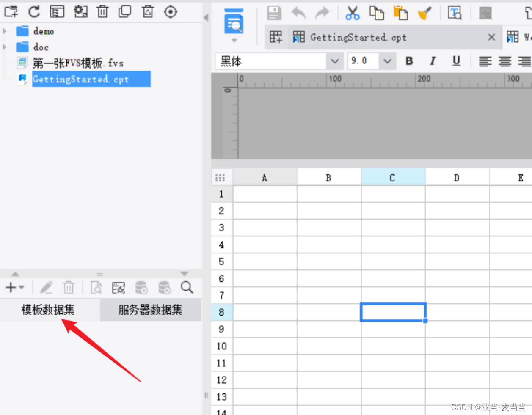Save the template with floppy icon

[x=274, y=13]
